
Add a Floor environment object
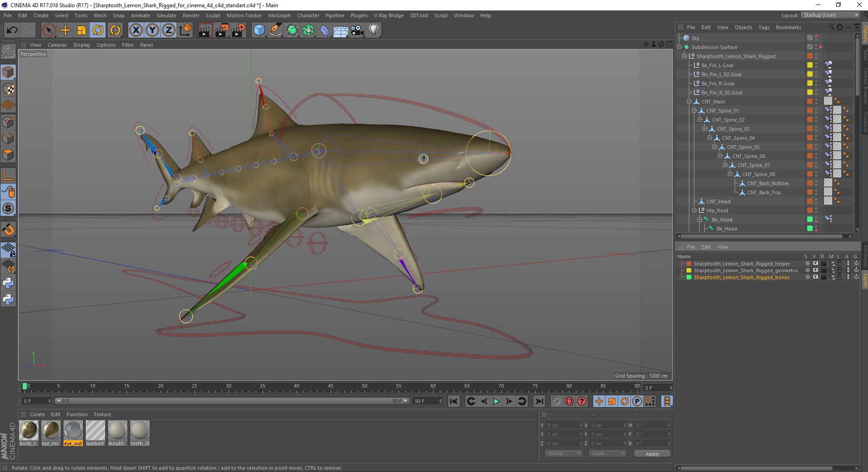[341, 30]
